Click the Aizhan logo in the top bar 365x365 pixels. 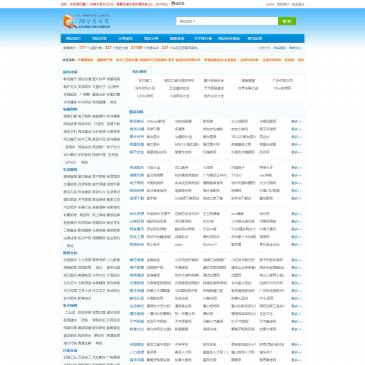178,4
